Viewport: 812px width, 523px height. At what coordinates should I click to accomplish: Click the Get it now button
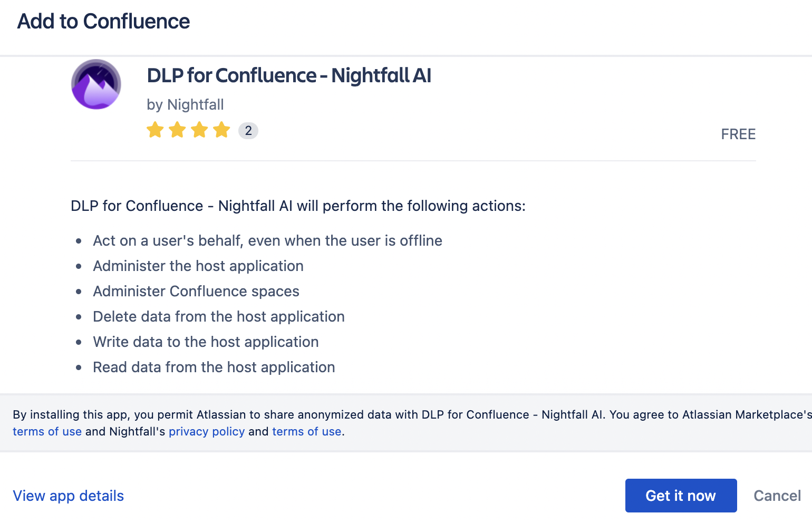[x=681, y=496]
